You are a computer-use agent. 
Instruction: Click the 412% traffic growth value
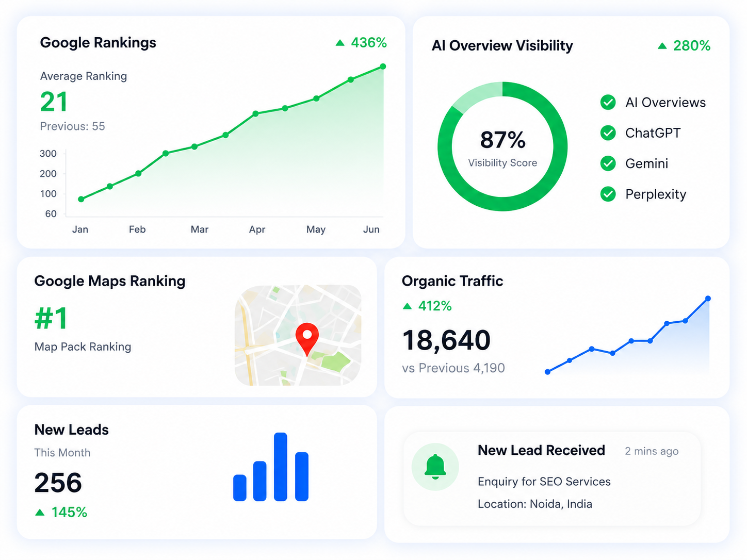click(x=435, y=306)
